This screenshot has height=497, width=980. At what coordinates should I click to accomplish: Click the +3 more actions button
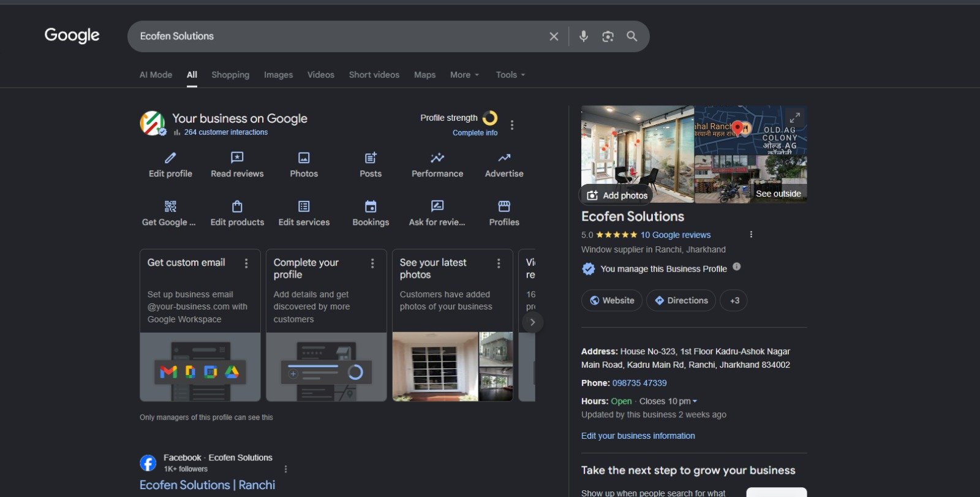pyautogui.click(x=734, y=300)
